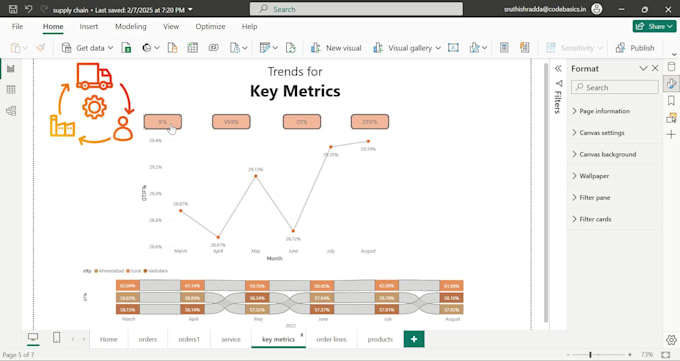
Task: Open the Quick measure icon
Action: 525,48
